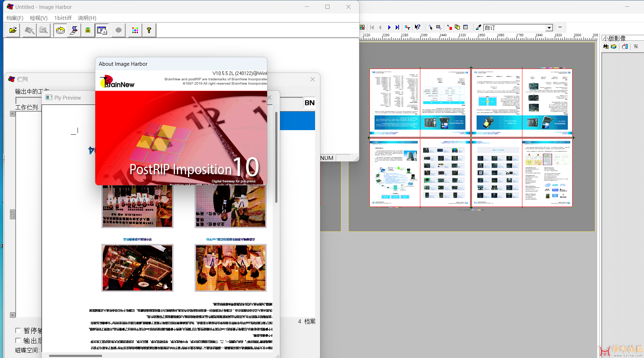Click the queue list scroll down arrow
The image size is (644, 358).
click(12, 315)
